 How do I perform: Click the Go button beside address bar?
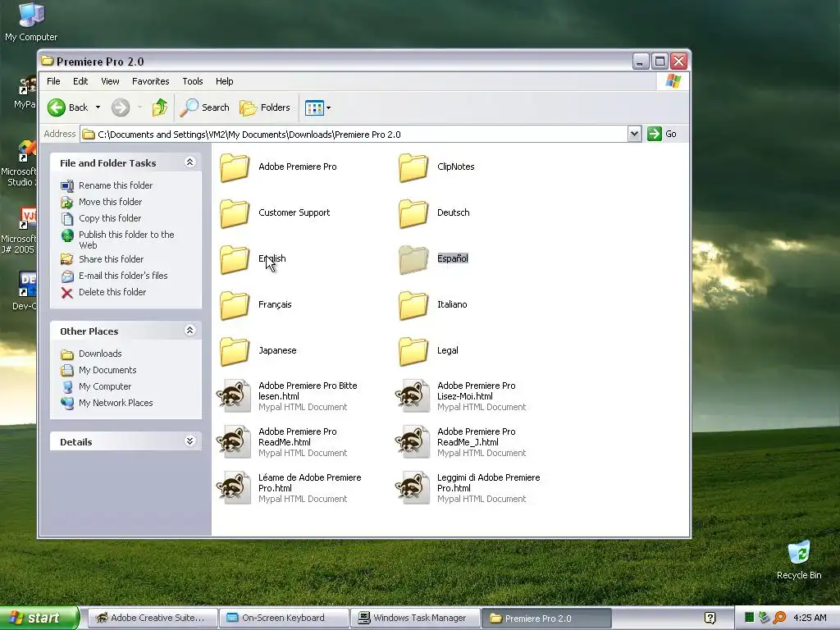(662, 134)
